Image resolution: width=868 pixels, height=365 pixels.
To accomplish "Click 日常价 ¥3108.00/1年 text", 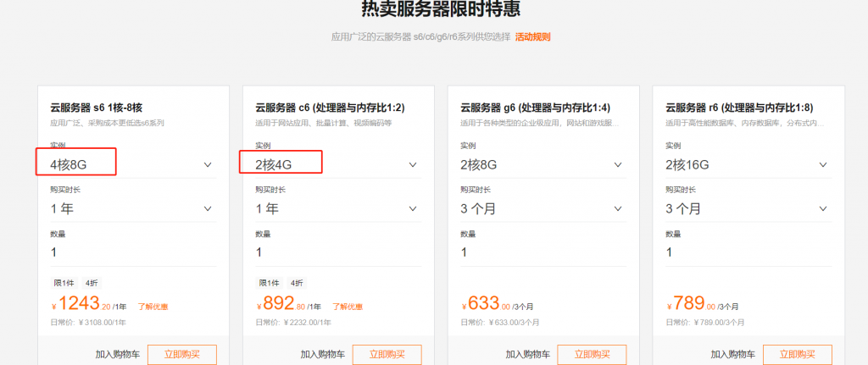I will click(x=88, y=323).
